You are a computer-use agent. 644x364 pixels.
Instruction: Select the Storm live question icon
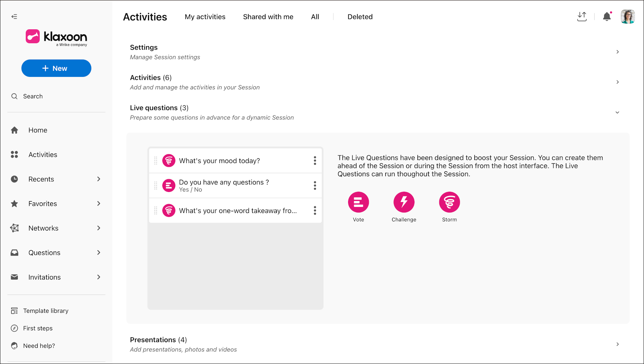coord(449,202)
